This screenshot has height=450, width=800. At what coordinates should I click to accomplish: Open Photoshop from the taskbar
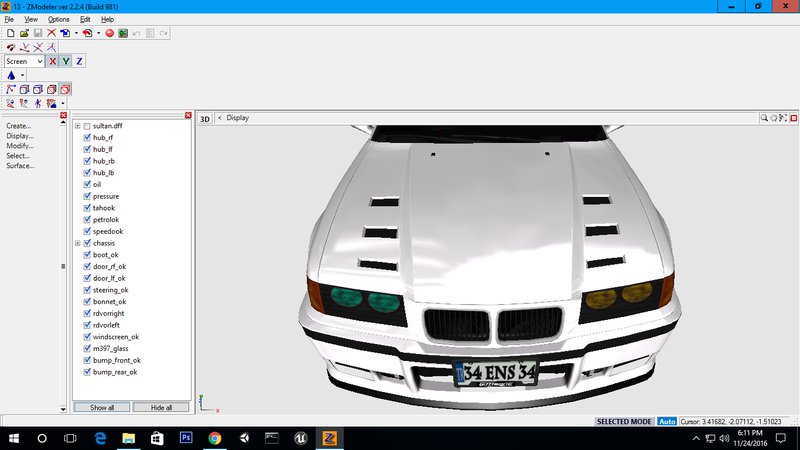(x=186, y=438)
